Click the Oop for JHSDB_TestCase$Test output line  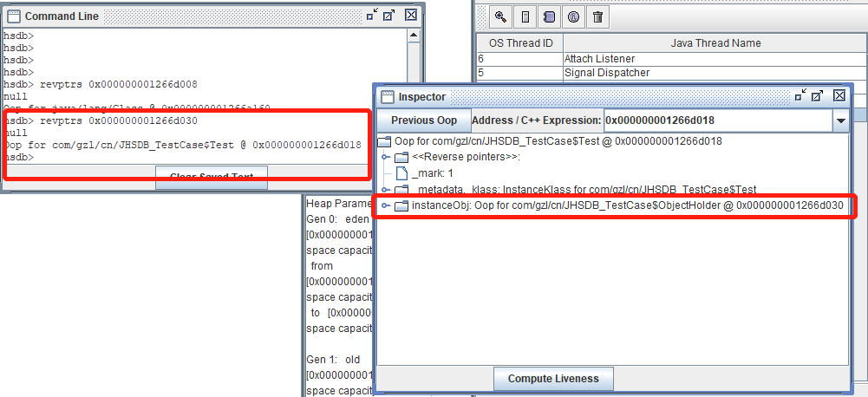(x=182, y=145)
